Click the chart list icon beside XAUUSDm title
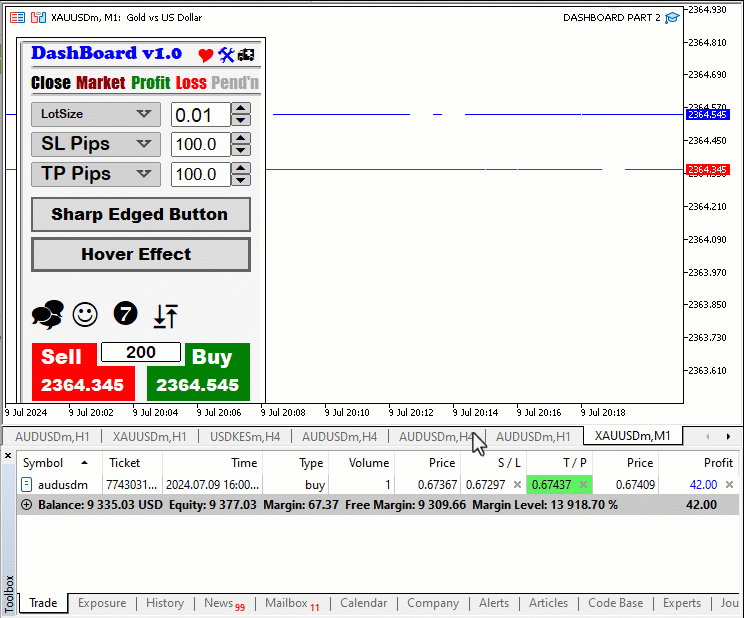This screenshot has width=744, height=618. [x=18, y=18]
